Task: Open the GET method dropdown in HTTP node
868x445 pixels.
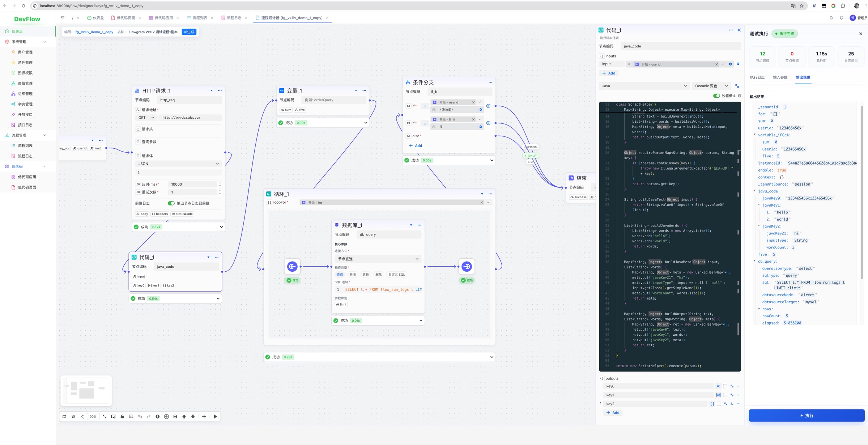Action: point(146,118)
